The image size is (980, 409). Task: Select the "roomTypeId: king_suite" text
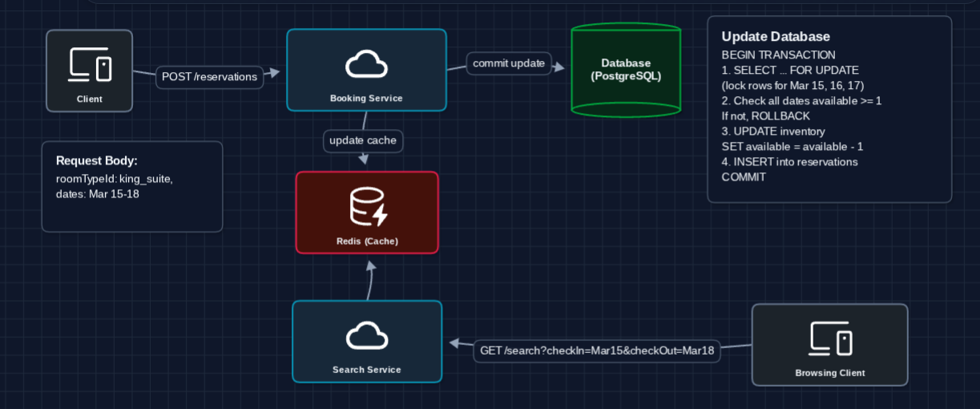tap(115, 179)
